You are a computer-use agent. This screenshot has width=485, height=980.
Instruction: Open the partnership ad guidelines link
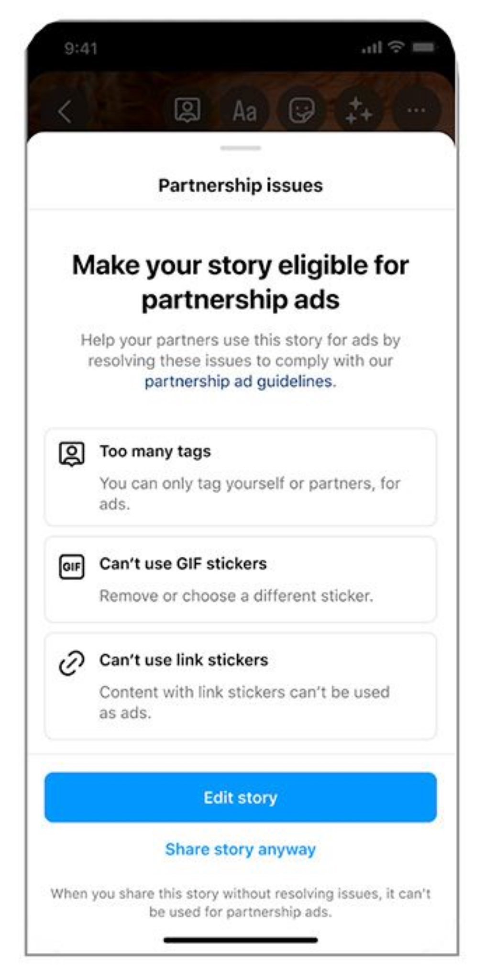pos(238,381)
